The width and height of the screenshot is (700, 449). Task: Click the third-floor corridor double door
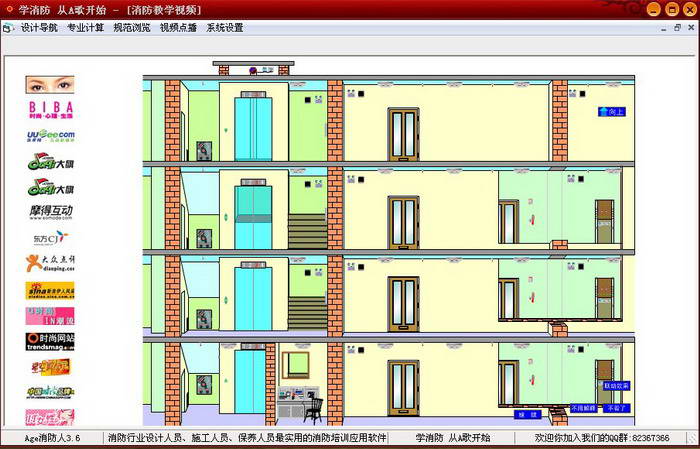pyautogui.click(x=404, y=222)
